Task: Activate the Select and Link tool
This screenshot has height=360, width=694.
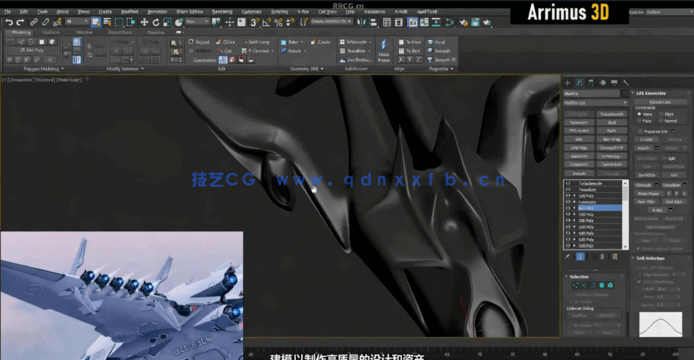Action: tap(34, 22)
